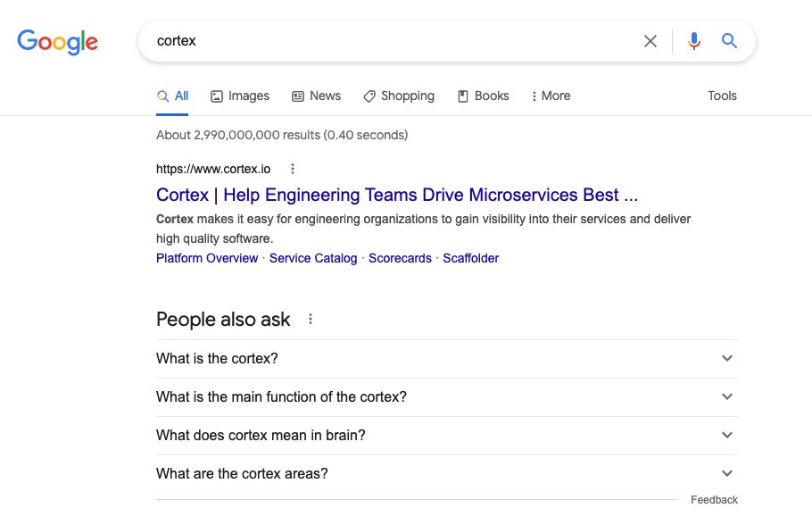Click the result snippet beginning 'Cortex makes it easy'
This screenshot has height=525, width=812.
423,229
